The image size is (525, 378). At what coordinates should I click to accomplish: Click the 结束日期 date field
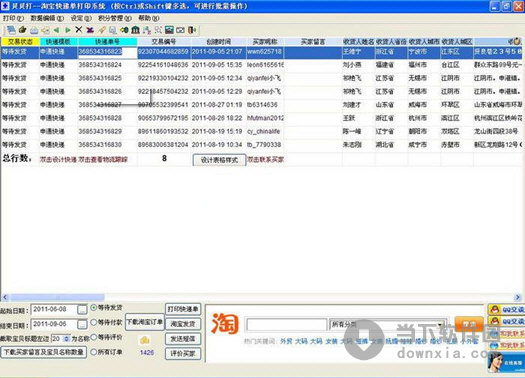[x=54, y=324]
